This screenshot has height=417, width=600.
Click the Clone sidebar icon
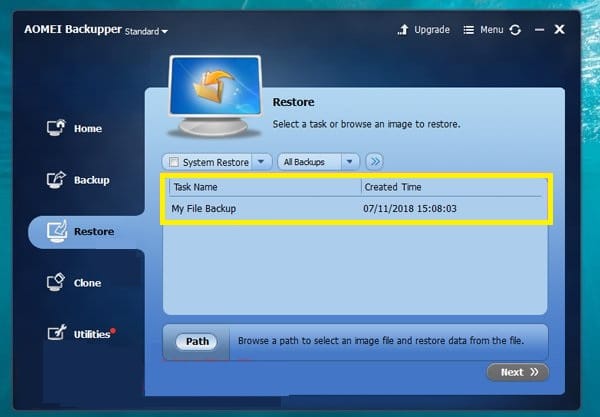click(56, 282)
